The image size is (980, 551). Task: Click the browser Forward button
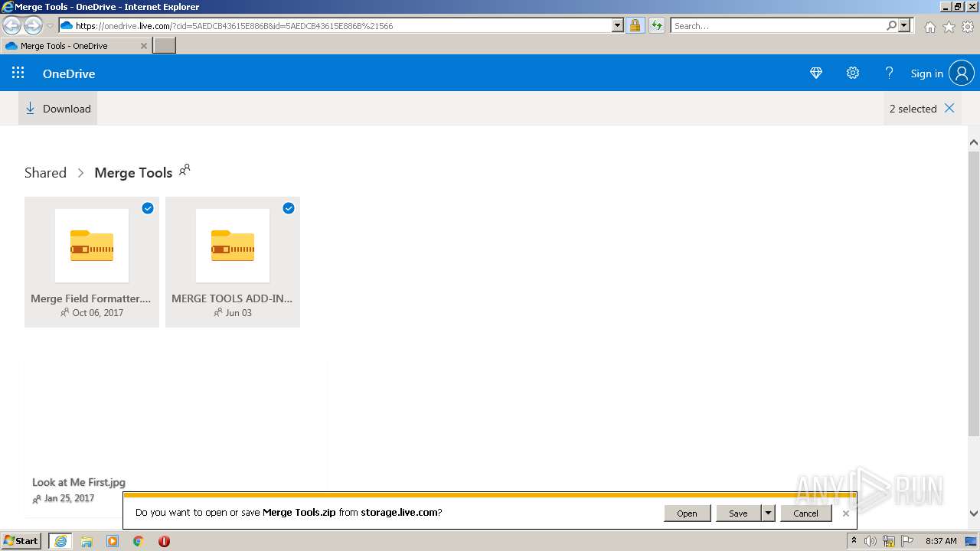[x=33, y=25]
